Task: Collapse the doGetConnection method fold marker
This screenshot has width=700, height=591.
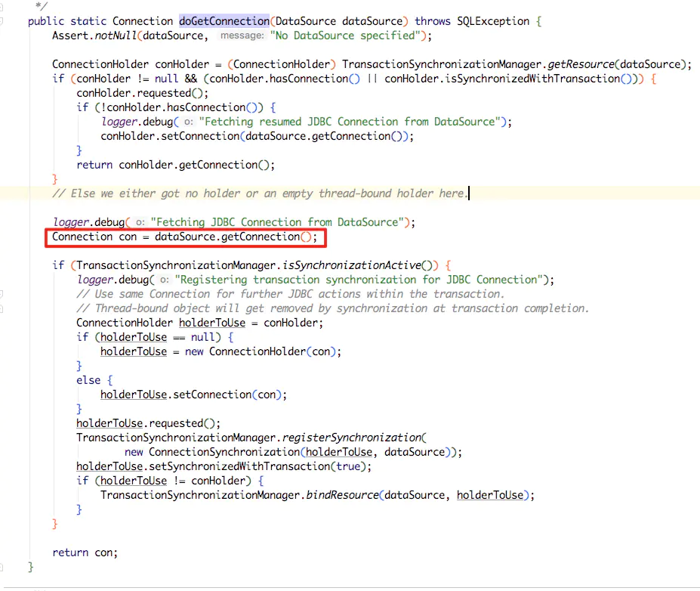Action: 3,21
